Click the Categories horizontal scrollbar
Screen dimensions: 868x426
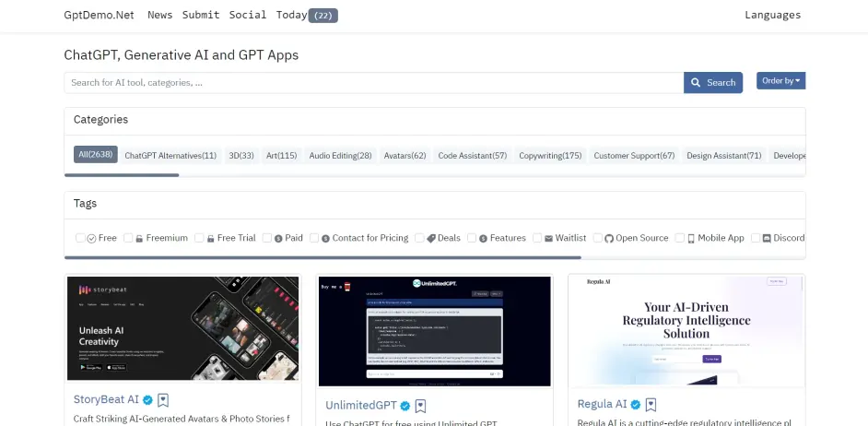pos(122,175)
